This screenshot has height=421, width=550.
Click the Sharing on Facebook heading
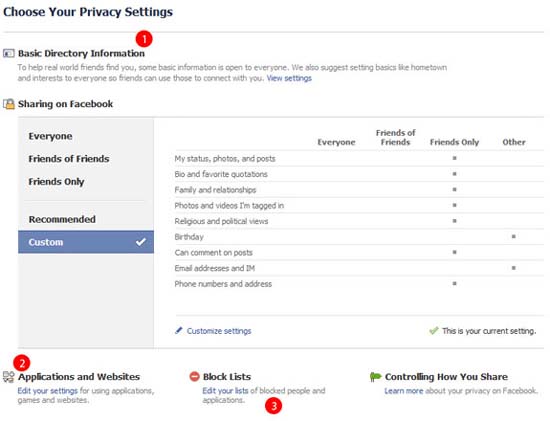66,104
